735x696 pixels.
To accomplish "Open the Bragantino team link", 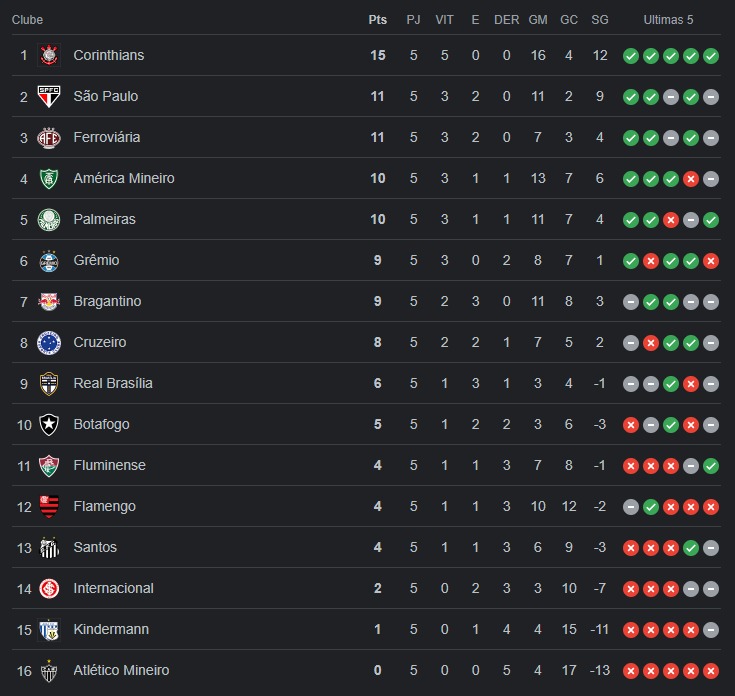I will click(x=107, y=301).
